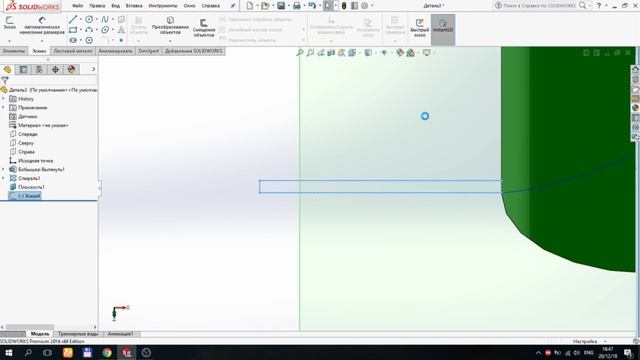The width and height of the screenshot is (640, 360).
Task: Select the Slot sketch tool
Action: tap(73, 40)
